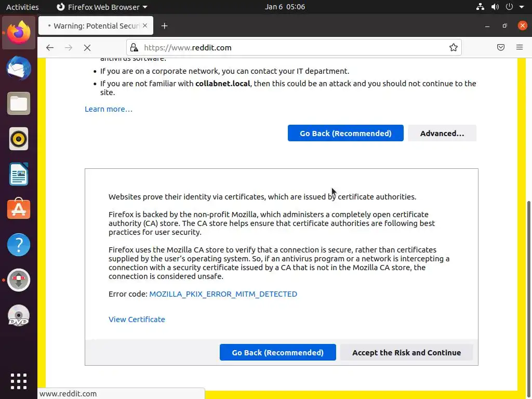
Task: Click the corporate network IT department bullet
Action: [224, 71]
